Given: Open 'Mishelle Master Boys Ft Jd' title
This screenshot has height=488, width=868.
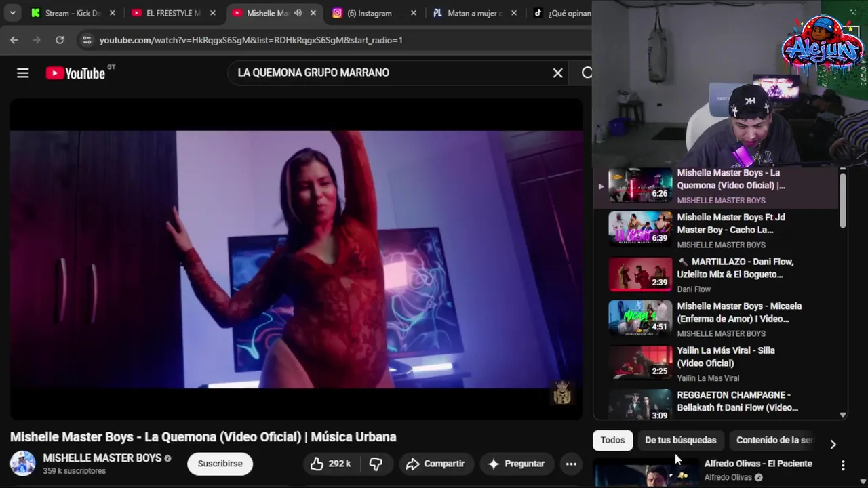Looking at the screenshot, I should click(731, 224).
